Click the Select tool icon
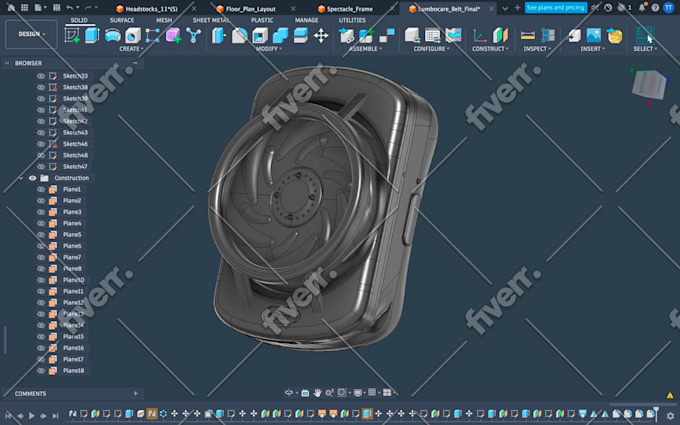This screenshot has width=680, height=425. pos(645,35)
